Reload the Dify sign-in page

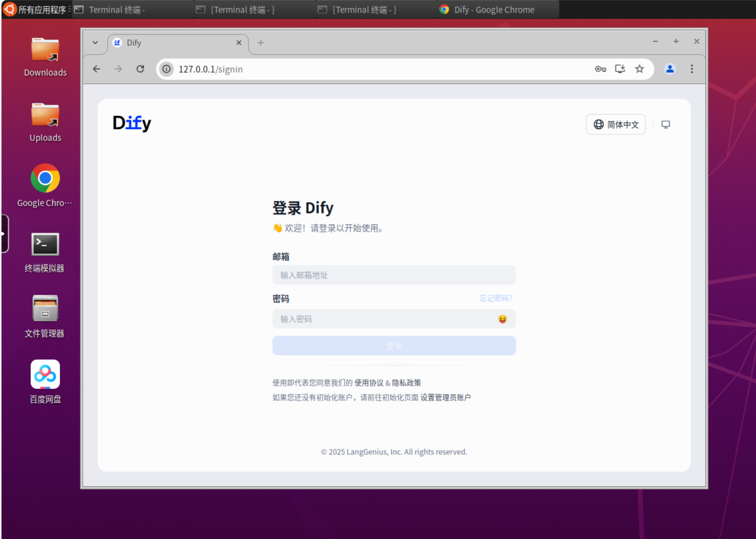(x=140, y=69)
